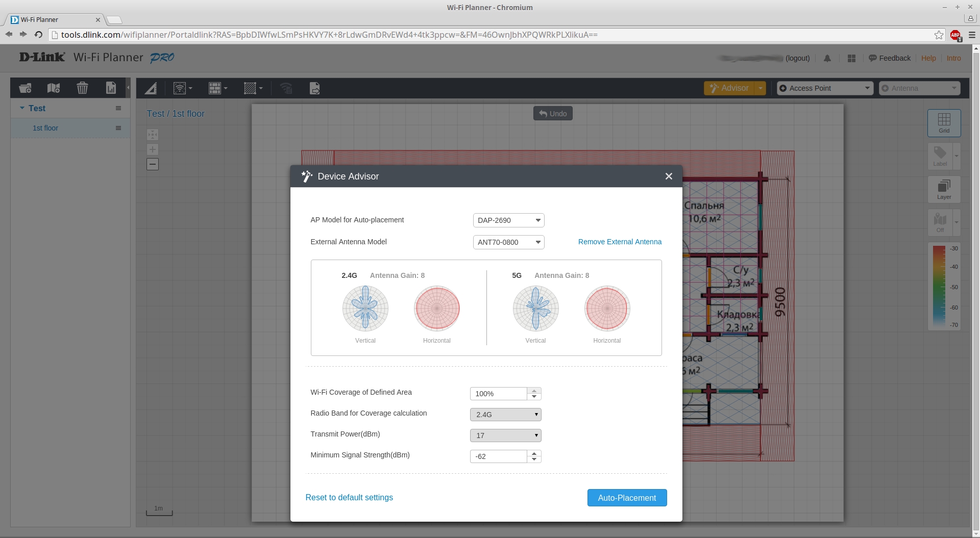Select the 1st floor tree item
Viewport: 980px width, 538px height.
(x=45, y=128)
